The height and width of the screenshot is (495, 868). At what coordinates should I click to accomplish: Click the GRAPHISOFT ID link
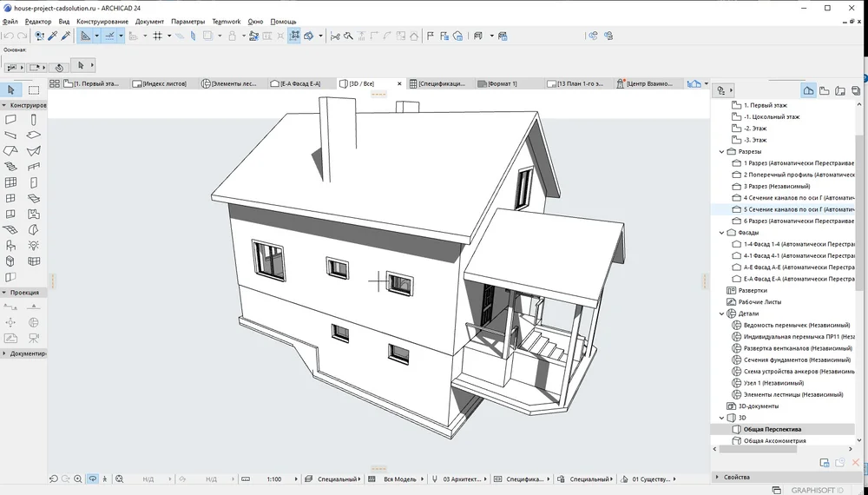816,490
